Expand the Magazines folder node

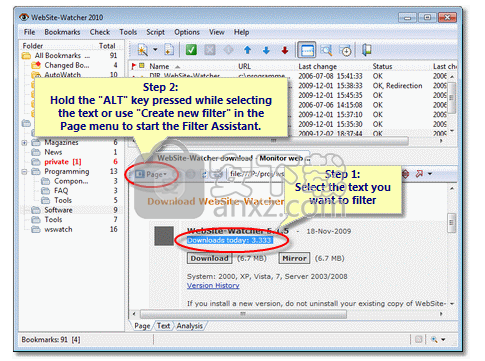pyautogui.click(x=24, y=143)
